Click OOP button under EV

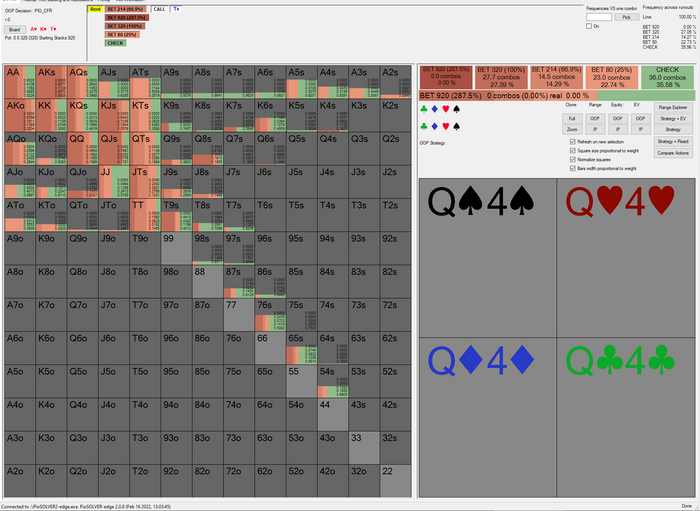click(640, 118)
